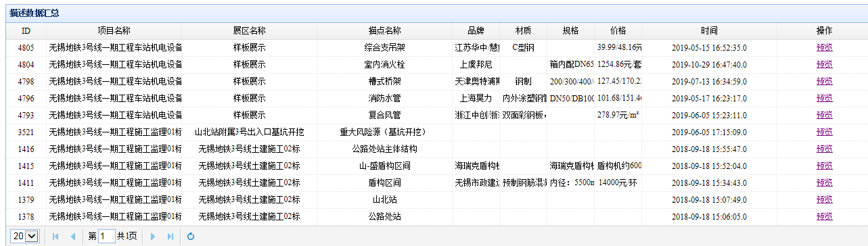Screen dimensions: 868x246
Task: Sort by 项目名称 column header
Action: coord(114,31)
